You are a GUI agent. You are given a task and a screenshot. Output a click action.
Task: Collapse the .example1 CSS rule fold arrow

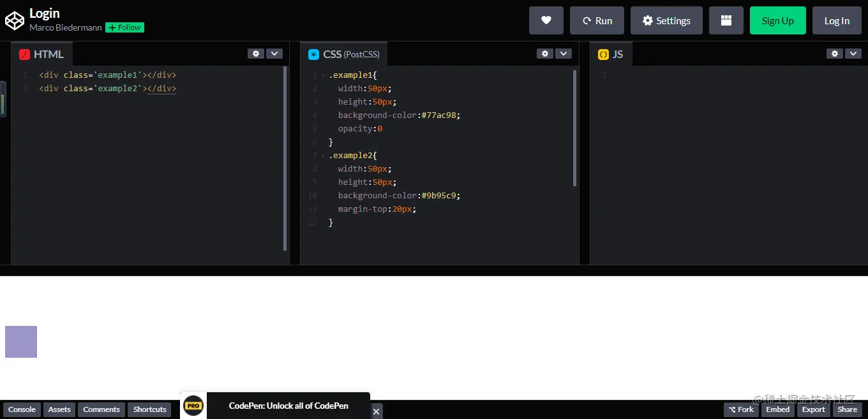323,75
